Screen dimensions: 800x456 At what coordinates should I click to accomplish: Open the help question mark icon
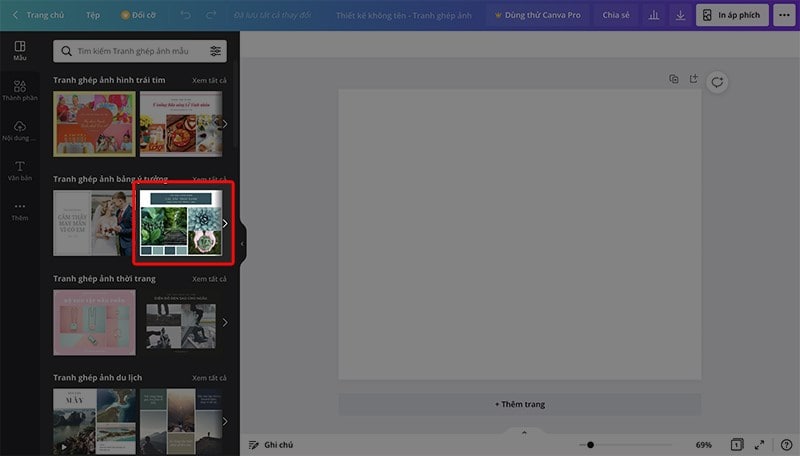[x=786, y=444]
